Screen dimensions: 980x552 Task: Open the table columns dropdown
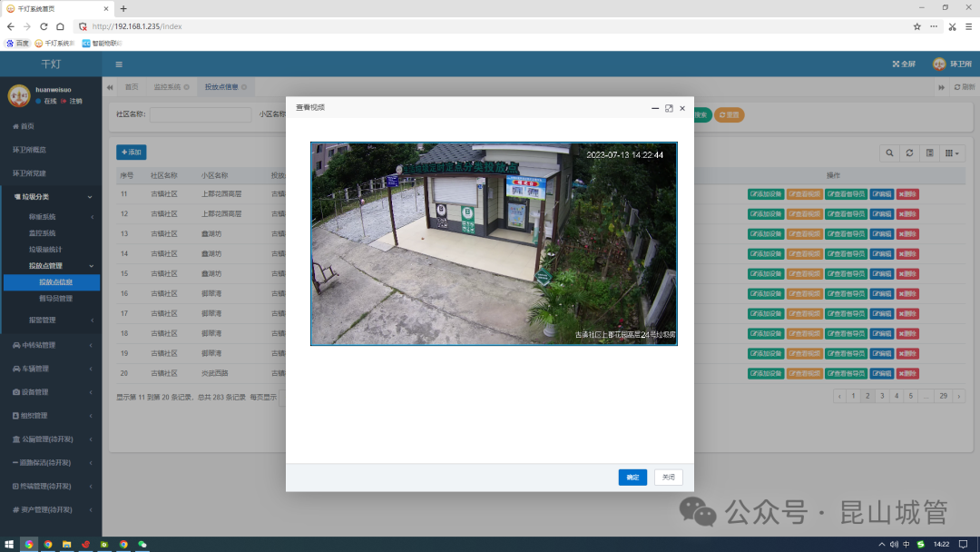(x=952, y=153)
